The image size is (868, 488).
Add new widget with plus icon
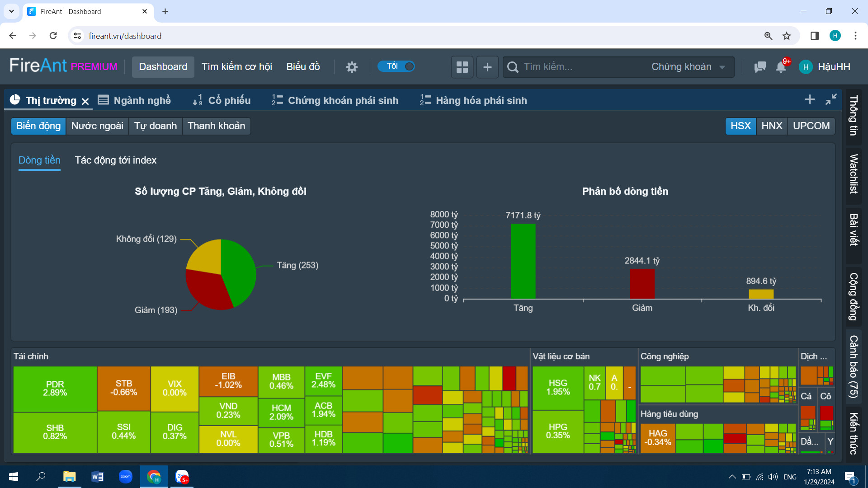click(x=487, y=67)
